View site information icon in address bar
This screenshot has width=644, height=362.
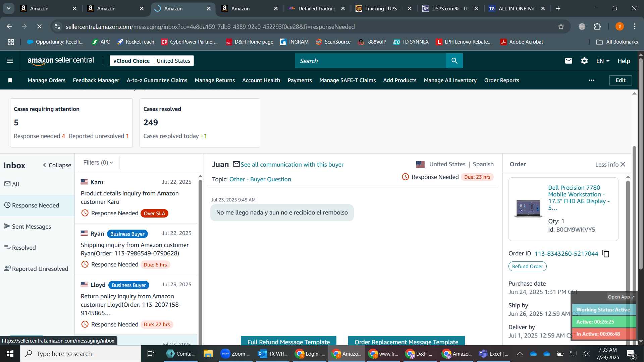click(57, 26)
